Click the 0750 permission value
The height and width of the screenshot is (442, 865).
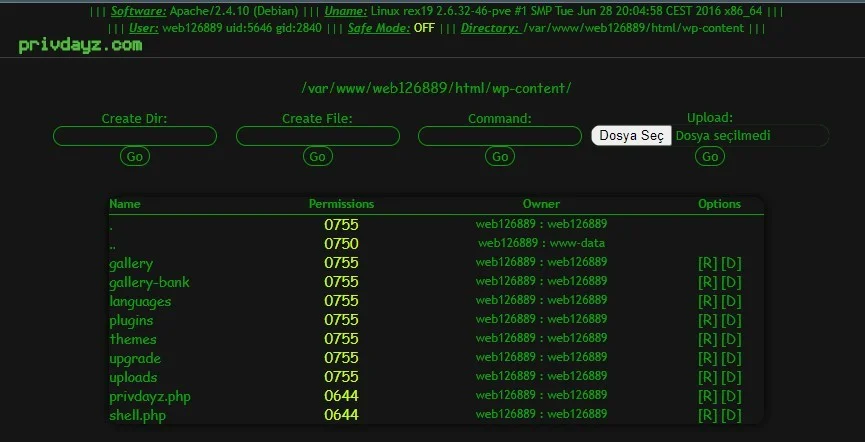(341, 243)
